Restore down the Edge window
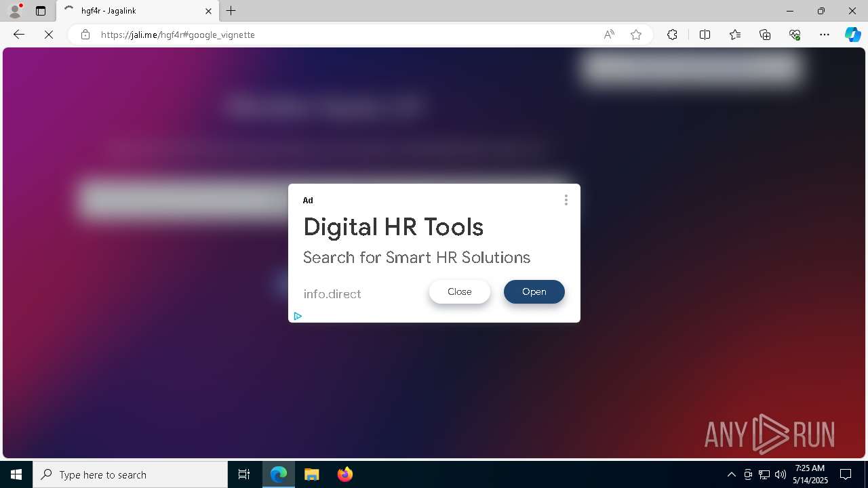The width and height of the screenshot is (868, 488). click(x=821, y=11)
